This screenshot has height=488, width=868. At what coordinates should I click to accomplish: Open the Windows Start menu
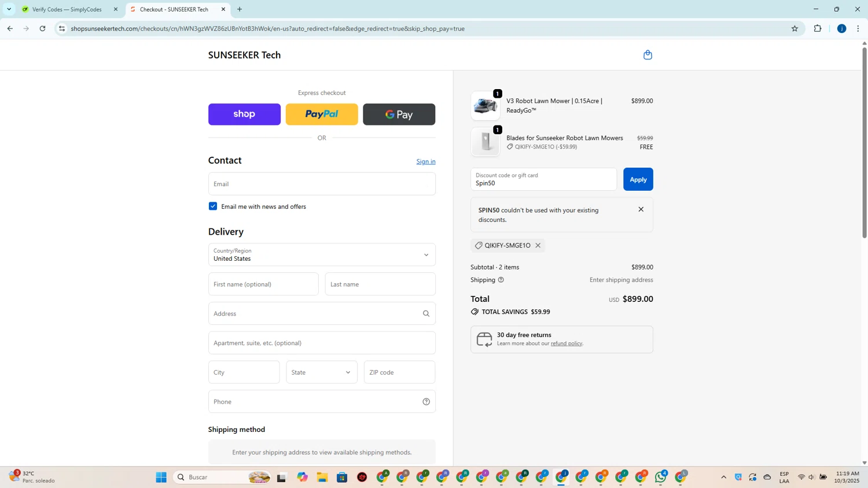161,477
